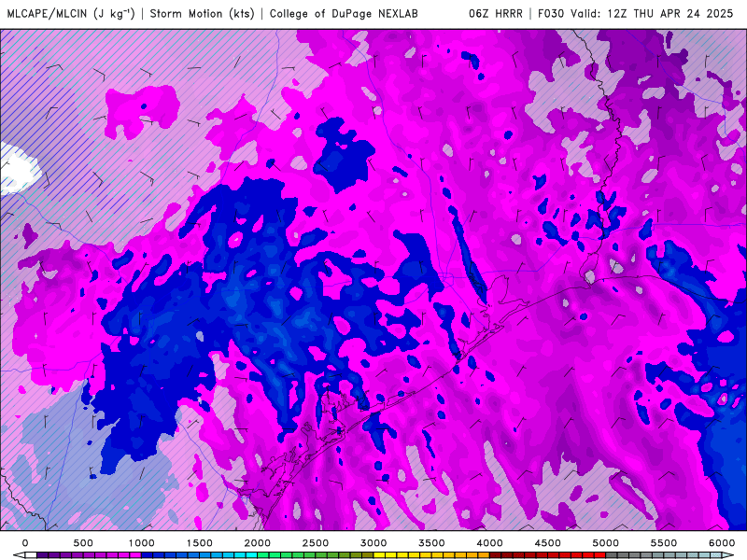
Task: Click the 6000 label on the color scale
Action: tap(722, 543)
